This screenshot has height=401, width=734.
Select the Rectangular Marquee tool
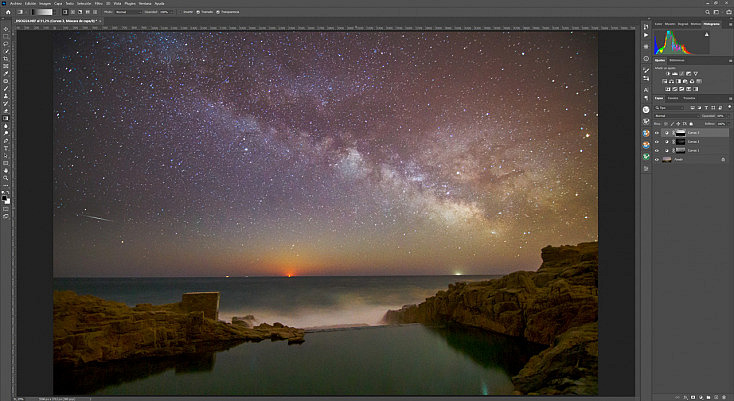pos(5,36)
